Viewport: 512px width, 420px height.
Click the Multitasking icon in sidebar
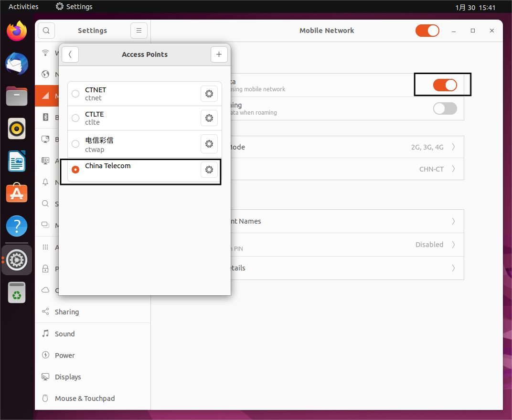[x=45, y=225]
